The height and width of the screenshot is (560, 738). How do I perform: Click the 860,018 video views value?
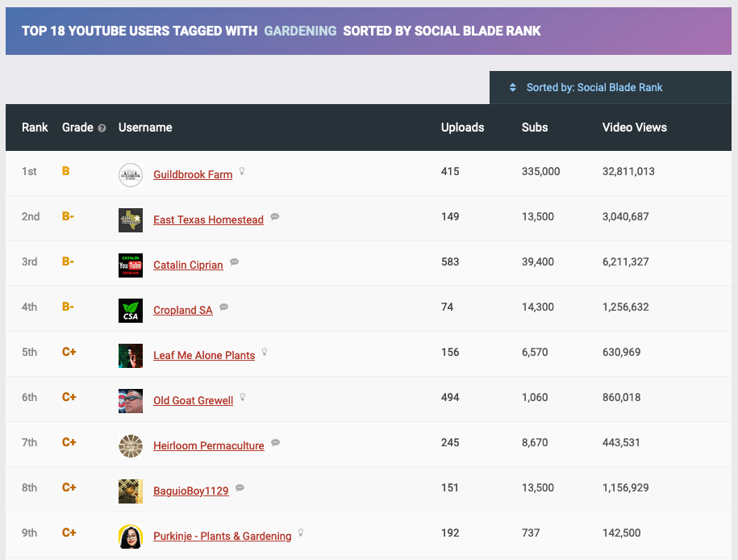click(x=621, y=398)
